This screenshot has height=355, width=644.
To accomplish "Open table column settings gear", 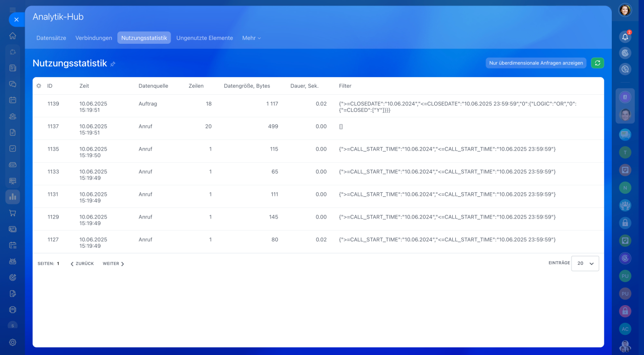I will click(39, 86).
